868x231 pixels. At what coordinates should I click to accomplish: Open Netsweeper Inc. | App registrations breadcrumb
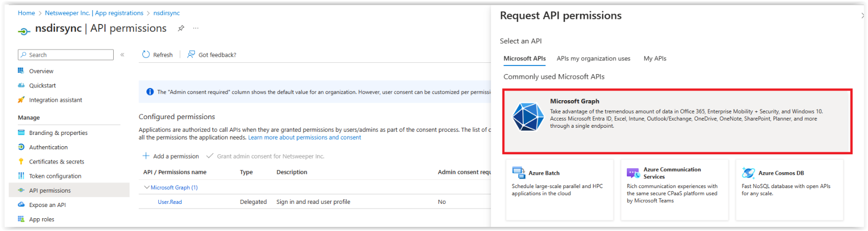94,13
